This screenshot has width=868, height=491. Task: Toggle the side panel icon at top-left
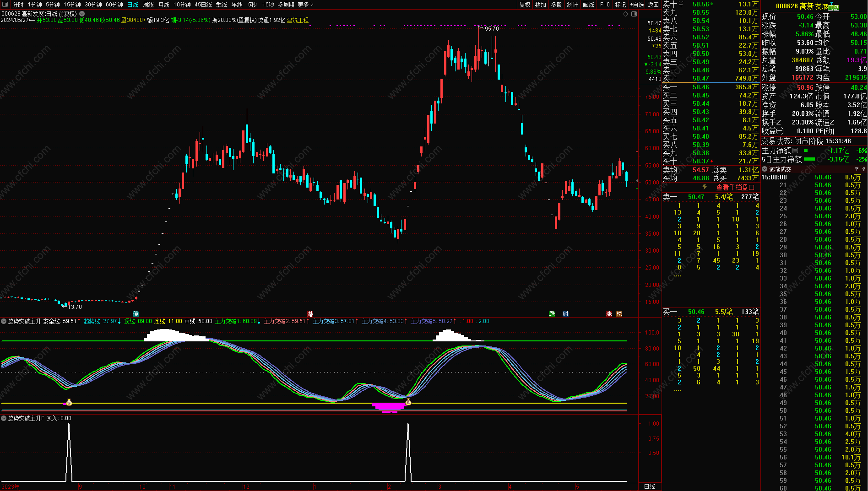pos(5,5)
